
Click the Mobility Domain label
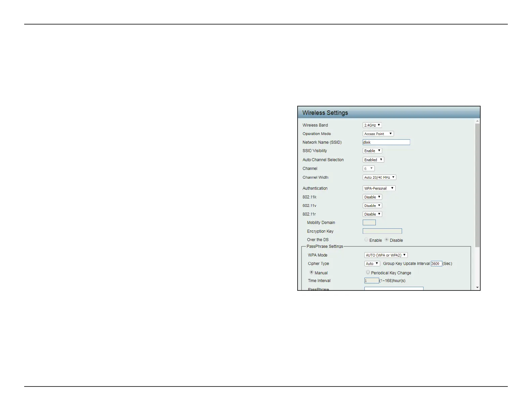coord(321,223)
